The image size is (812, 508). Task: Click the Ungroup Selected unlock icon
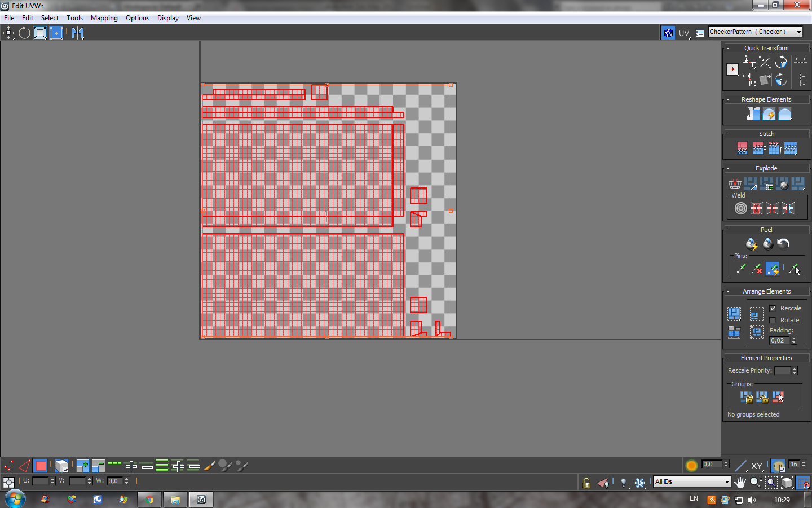[762, 397]
